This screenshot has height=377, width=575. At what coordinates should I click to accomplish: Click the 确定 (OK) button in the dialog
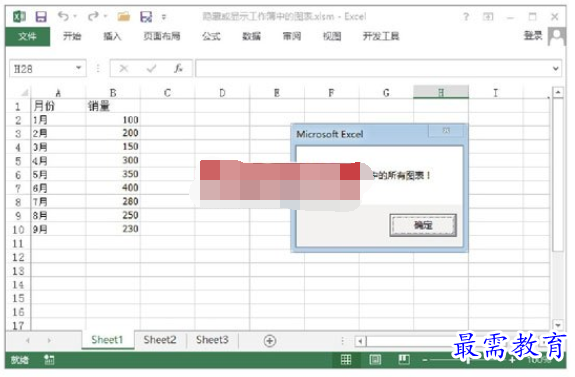[423, 225]
